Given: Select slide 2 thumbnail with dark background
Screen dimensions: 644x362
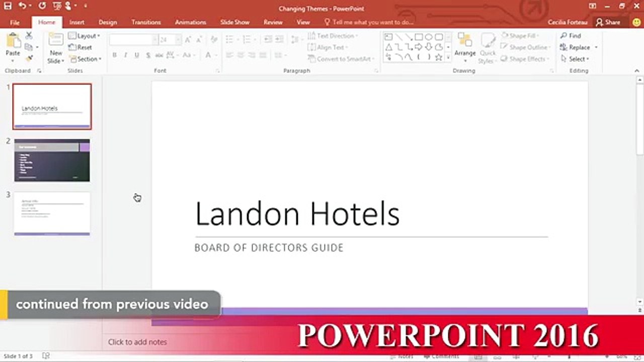Looking at the screenshot, I should (52, 160).
